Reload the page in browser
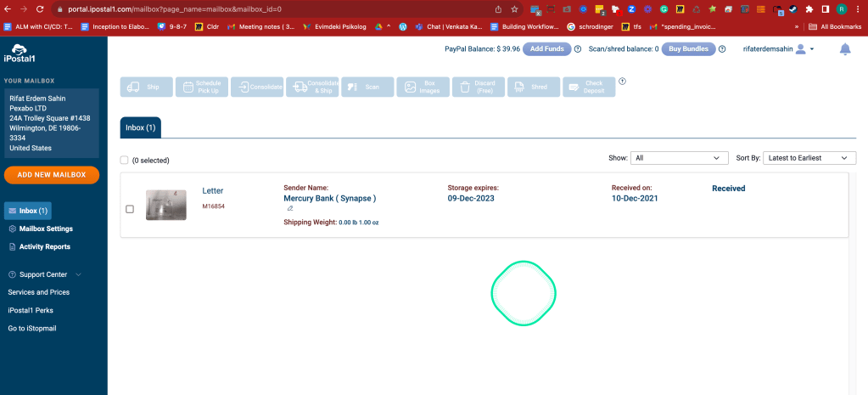This screenshot has width=868, height=395. 40,8
